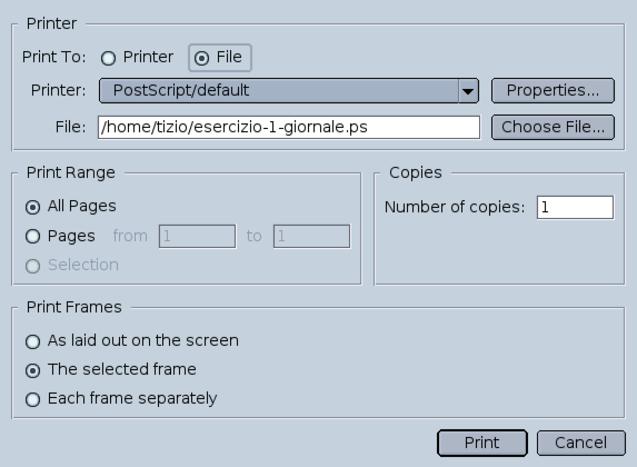
Task: Focus the Number of copies field
Action: 574,207
